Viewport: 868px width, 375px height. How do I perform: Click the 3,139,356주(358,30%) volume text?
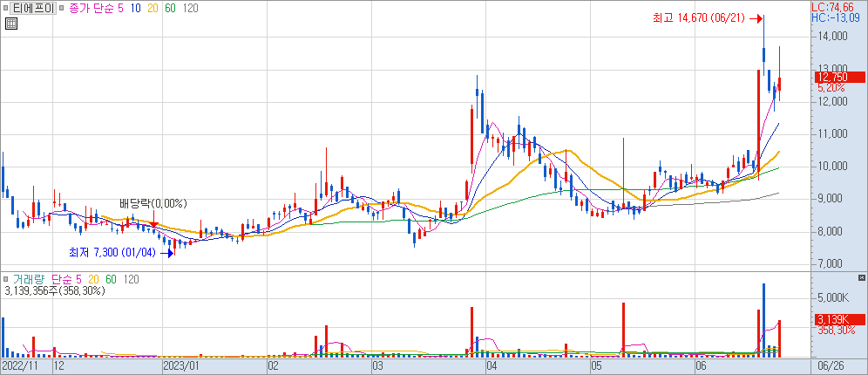[54, 290]
